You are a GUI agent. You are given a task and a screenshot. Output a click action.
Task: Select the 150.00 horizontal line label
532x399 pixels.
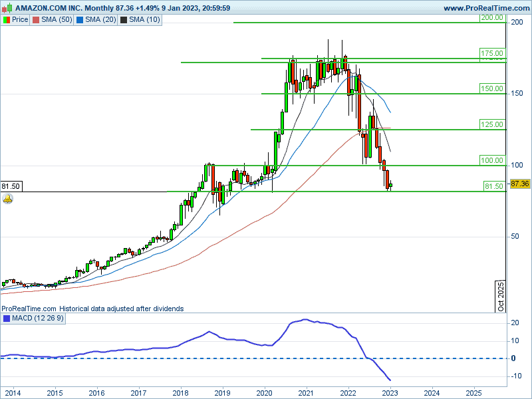point(492,88)
